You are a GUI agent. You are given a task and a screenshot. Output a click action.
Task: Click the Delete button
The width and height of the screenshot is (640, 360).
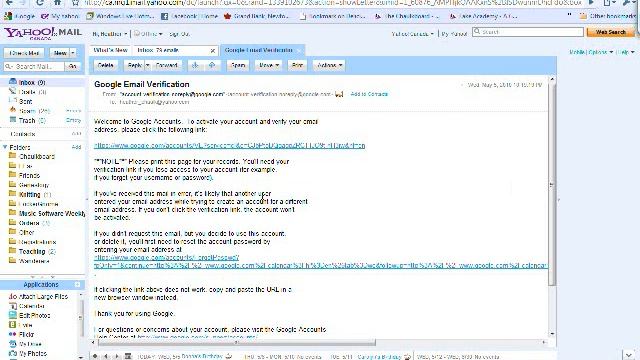click(x=106, y=65)
